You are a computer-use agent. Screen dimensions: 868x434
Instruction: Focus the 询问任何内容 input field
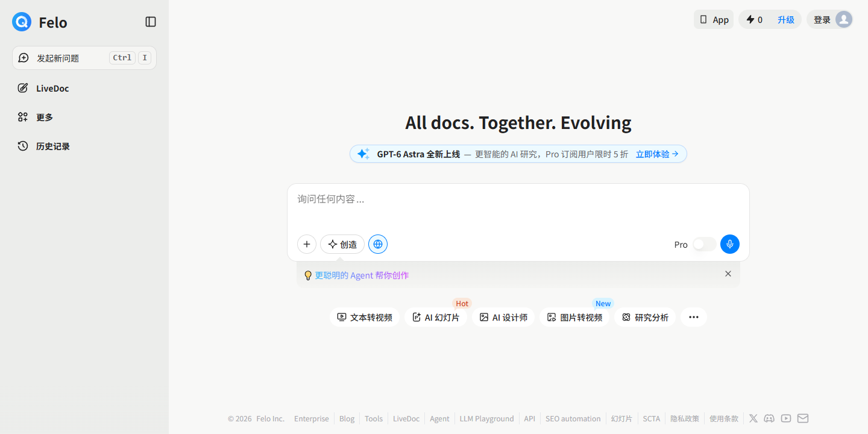[518, 205]
